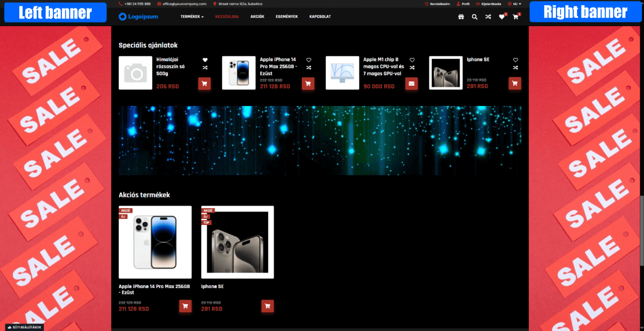This screenshot has height=331, width=644.
Task: Open the compare shuffle icon in header
Action: click(x=488, y=17)
